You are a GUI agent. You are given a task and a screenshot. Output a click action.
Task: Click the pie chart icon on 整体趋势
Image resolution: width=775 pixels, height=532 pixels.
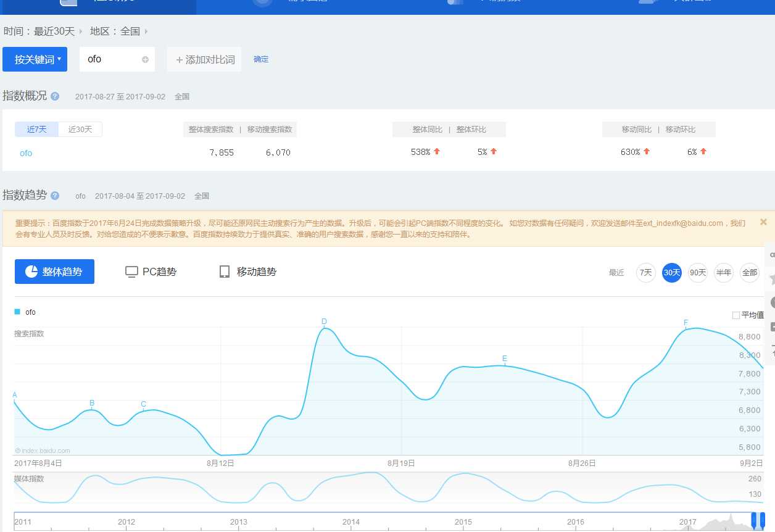(x=31, y=272)
